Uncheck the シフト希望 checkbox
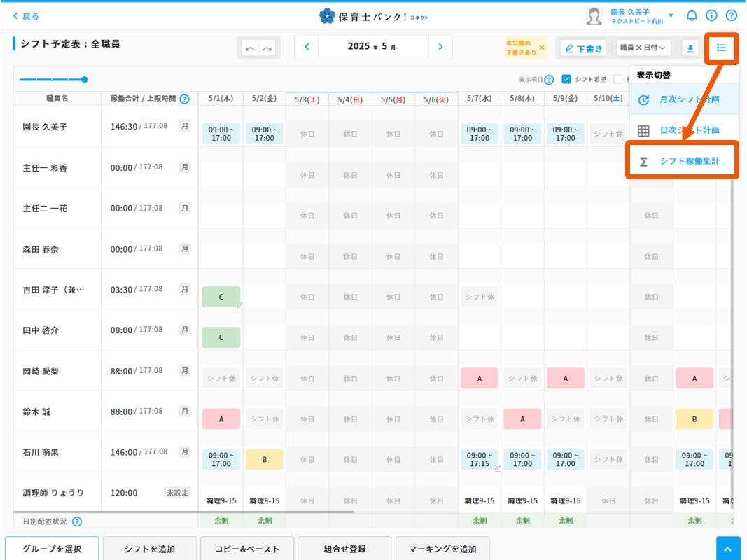 566,80
